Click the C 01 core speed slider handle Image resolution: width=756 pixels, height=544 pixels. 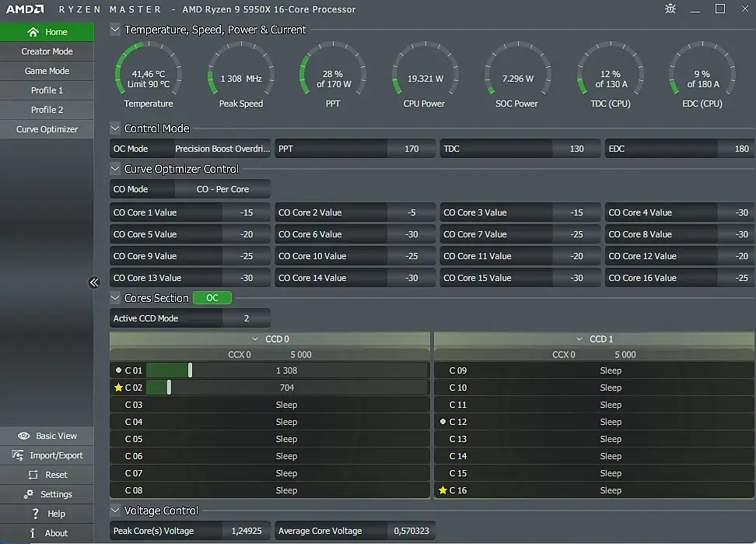[190, 370]
